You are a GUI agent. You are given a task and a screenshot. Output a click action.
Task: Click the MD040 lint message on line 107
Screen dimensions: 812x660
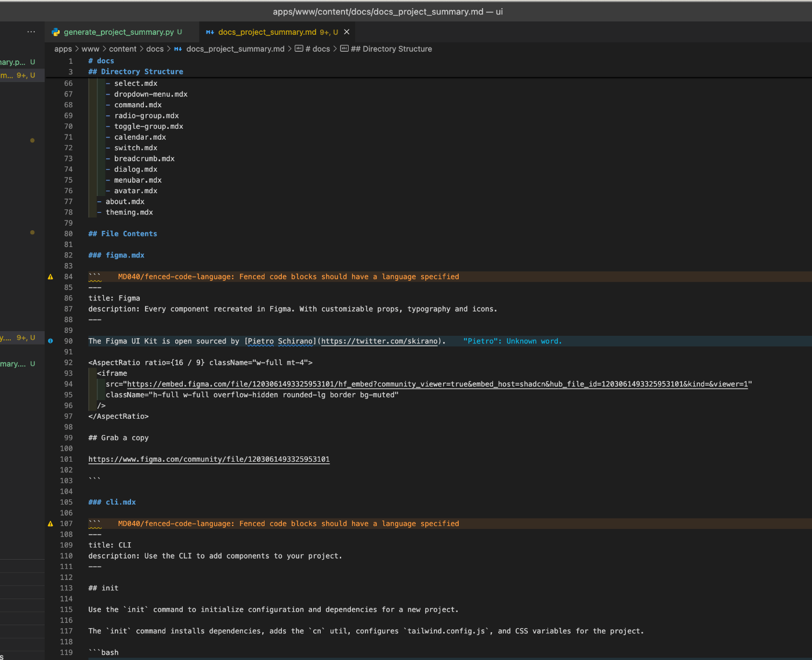(x=288, y=524)
